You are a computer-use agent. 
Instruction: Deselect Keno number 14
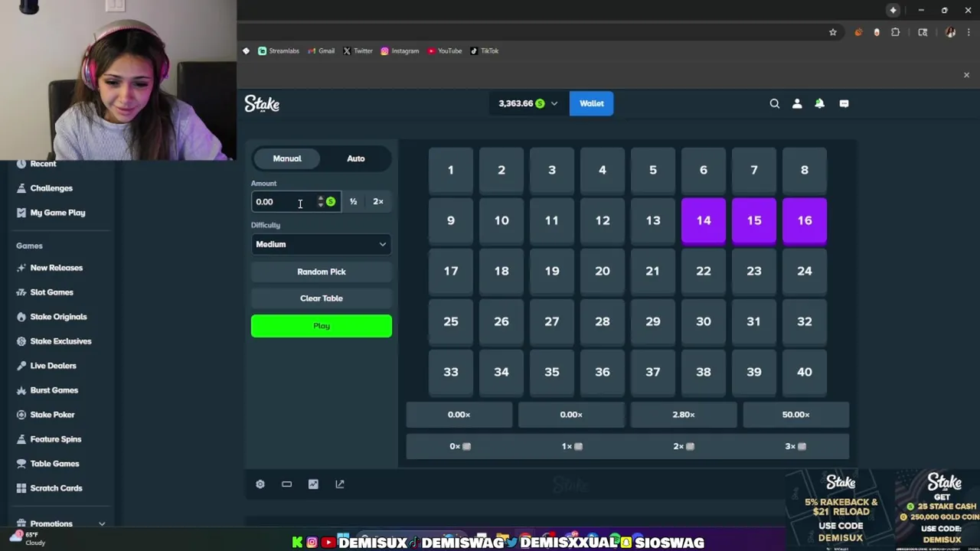click(x=704, y=220)
